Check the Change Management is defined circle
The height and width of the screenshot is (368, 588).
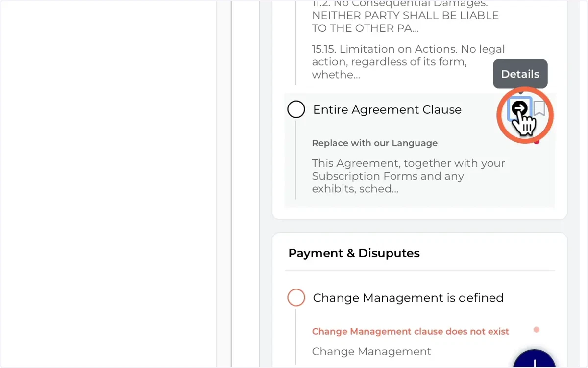point(296,297)
